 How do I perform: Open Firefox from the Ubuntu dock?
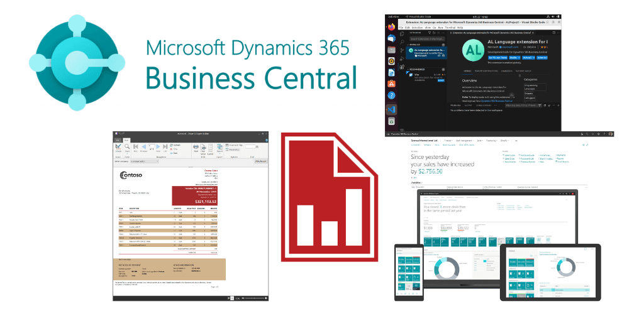click(x=391, y=27)
